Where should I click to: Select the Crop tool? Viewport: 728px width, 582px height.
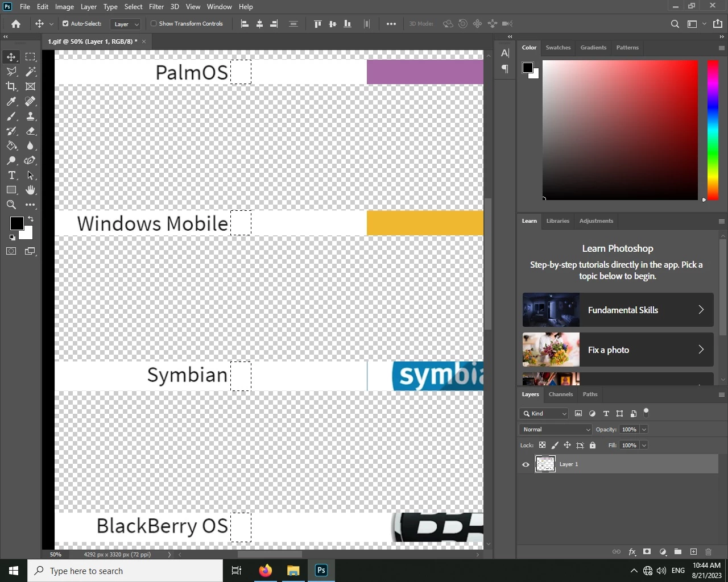pos(11,86)
